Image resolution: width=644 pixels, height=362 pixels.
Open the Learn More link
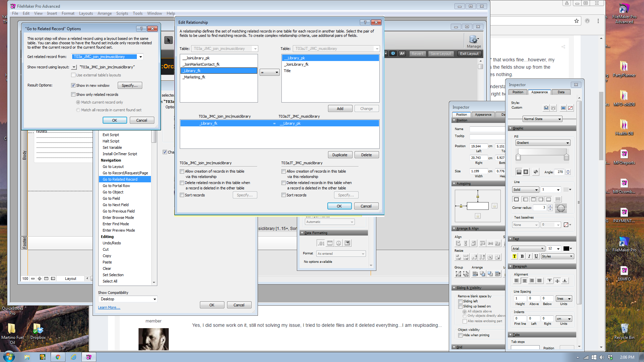109,307
